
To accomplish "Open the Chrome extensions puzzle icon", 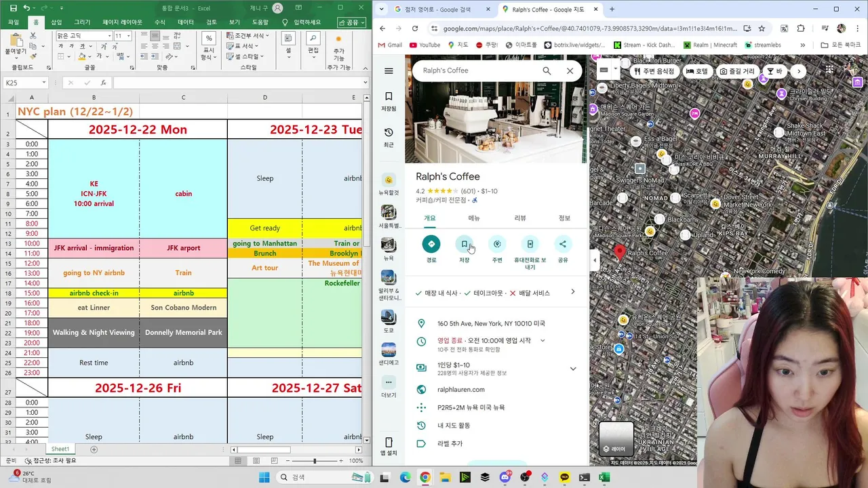I will (801, 28).
